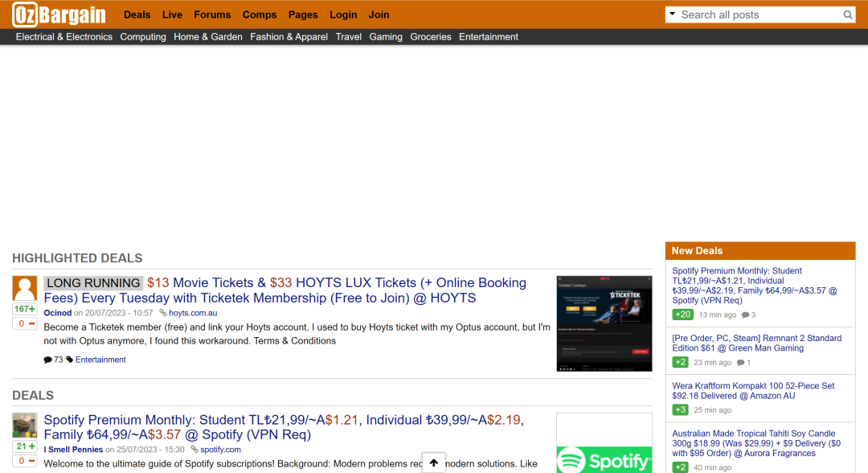Downvote the HOYTS movie tickets deal
The width and height of the screenshot is (868, 473).
coord(24,323)
